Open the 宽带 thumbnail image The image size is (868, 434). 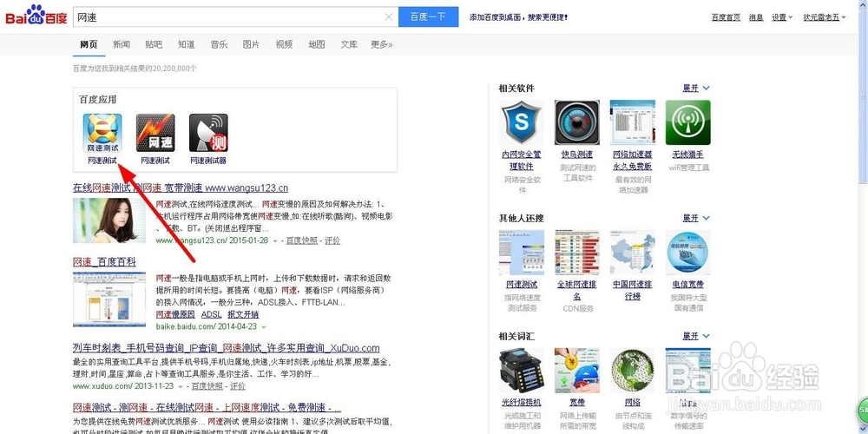click(x=577, y=371)
